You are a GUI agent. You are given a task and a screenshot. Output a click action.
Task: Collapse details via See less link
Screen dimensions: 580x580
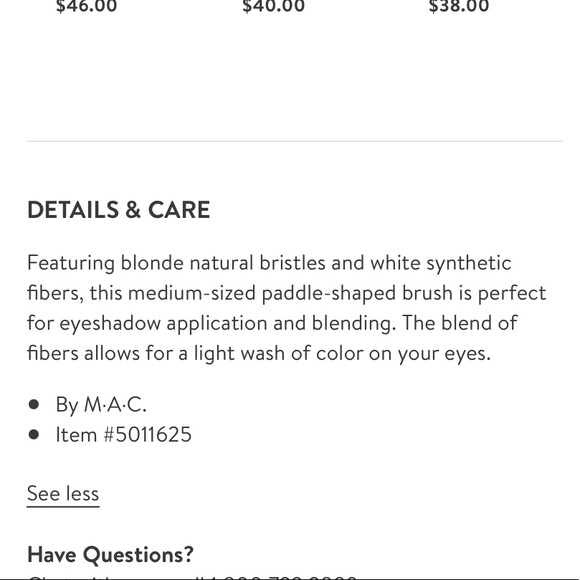(63, 494)
